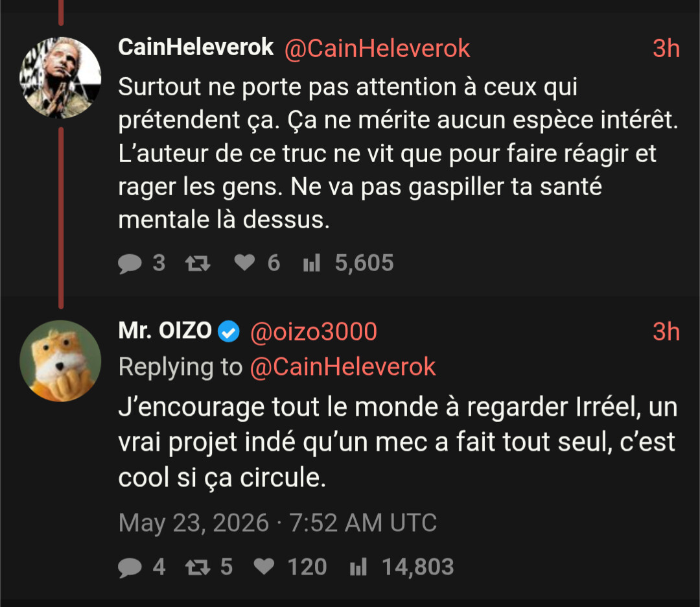The height and width of the screenshot is (607, 700).
Task: Open @CainHeleverok handle in tweet header
Action: pyautogui.click(x=377, y=48)
